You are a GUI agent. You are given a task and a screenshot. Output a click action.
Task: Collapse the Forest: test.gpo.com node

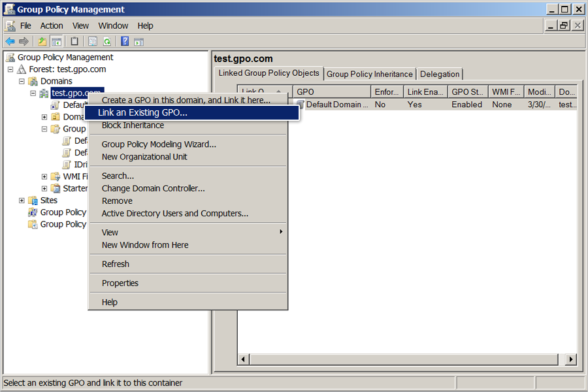point(10,69)
